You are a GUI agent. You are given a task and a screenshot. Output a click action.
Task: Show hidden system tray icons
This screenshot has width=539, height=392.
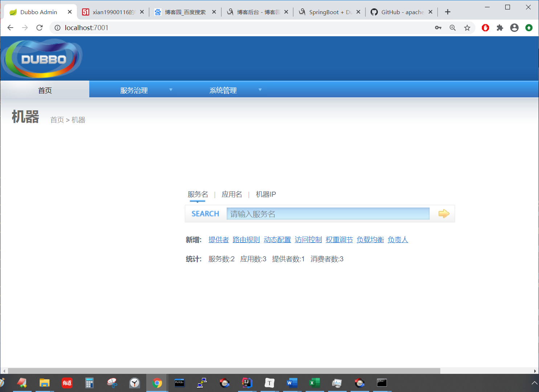pyautogui.click(x=535, y=383)
